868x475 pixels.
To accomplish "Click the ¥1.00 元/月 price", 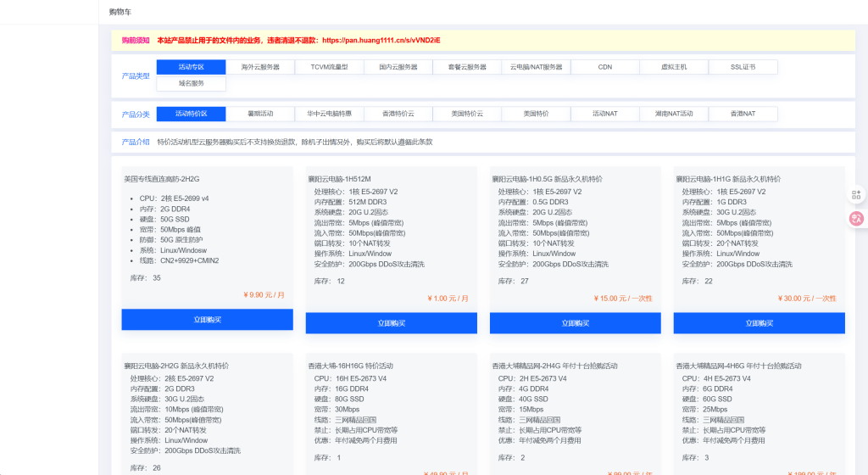I will coord(448,299).
